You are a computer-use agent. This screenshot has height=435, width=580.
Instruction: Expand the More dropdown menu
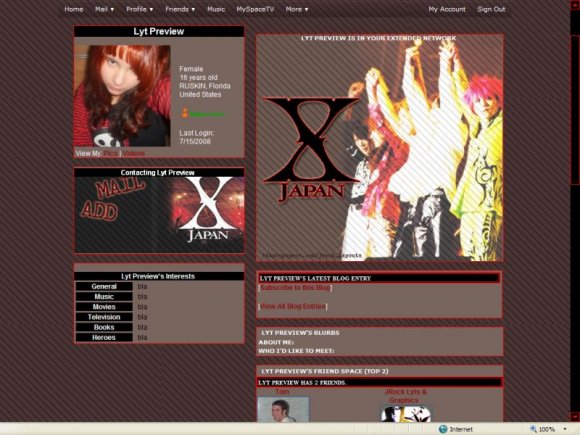[x=297, y=9]
